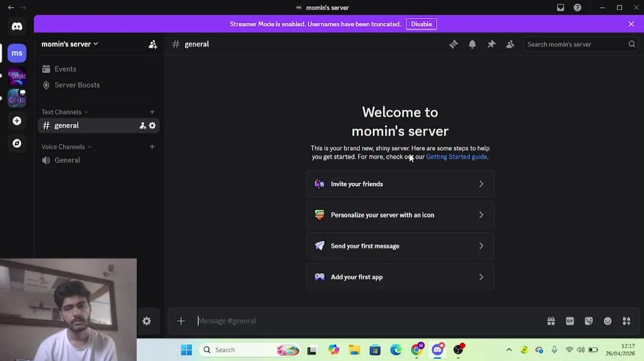Collapse the Voice Channels category

click(x=66, y=147)
